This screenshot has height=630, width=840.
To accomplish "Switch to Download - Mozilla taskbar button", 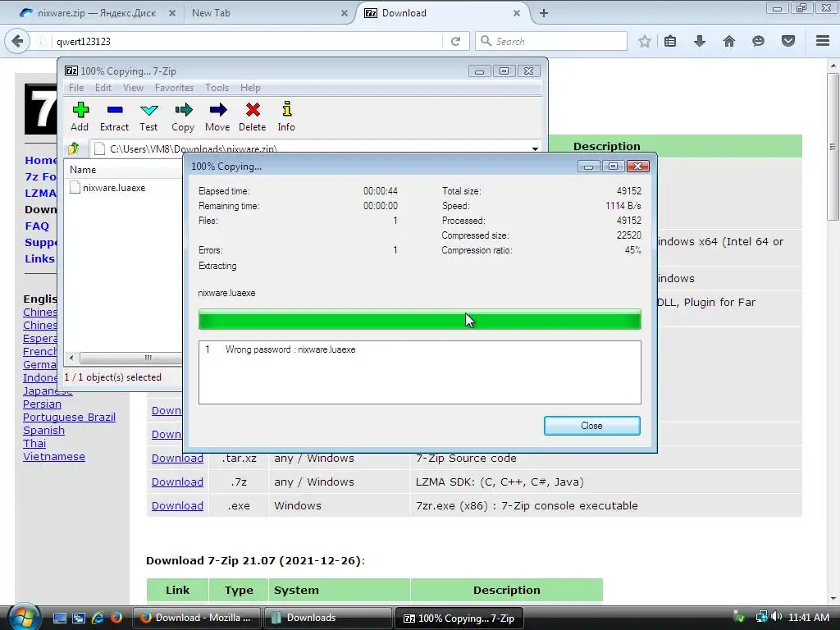I will [x=196, y=618].
